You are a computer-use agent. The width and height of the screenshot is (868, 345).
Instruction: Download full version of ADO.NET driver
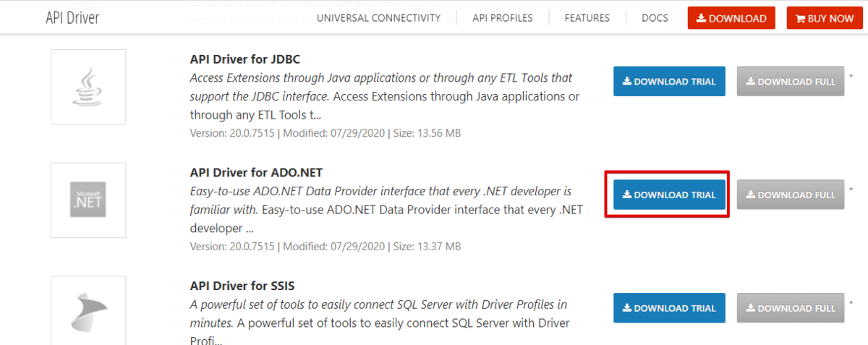click(x=791, y=195)
